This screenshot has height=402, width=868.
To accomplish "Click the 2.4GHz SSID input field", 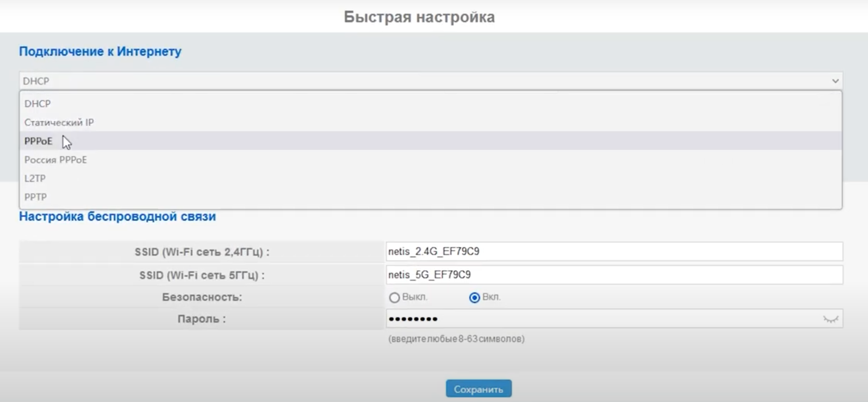I will coord(614,252).
